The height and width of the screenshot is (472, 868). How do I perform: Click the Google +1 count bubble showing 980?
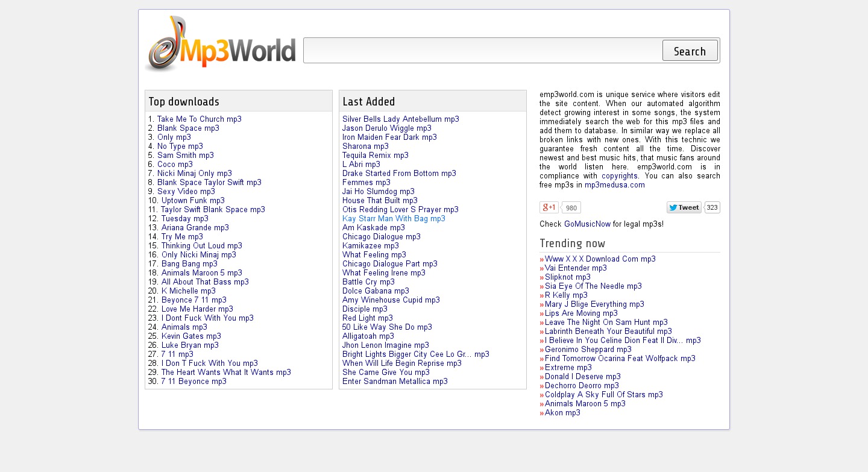(571, 208)
